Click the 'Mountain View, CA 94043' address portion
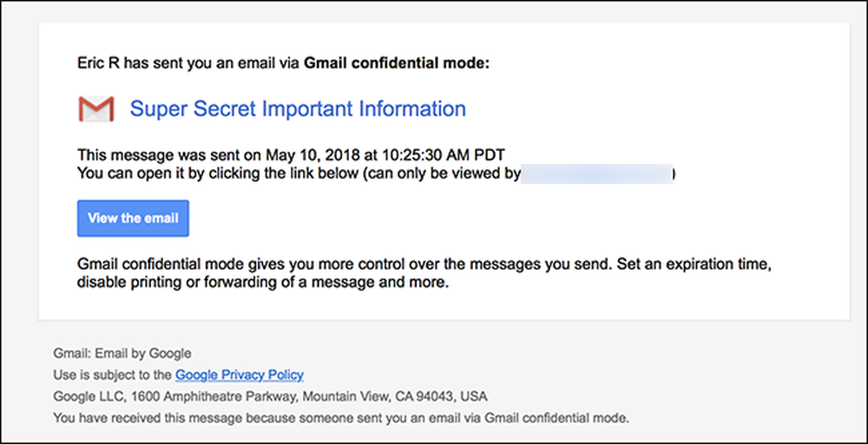This screenshot has width=868, height=444. (383, 397)
